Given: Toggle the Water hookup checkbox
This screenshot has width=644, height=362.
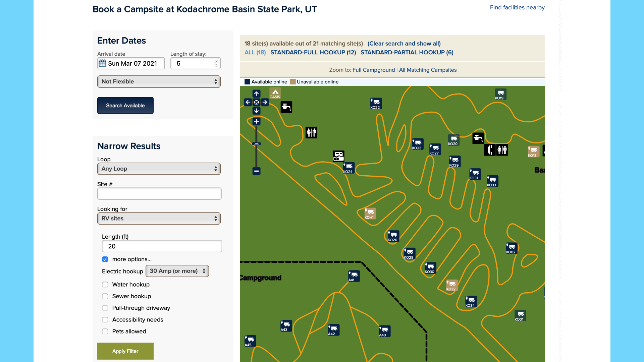Looking at the screenshot, I should click(x=105, y=284).
